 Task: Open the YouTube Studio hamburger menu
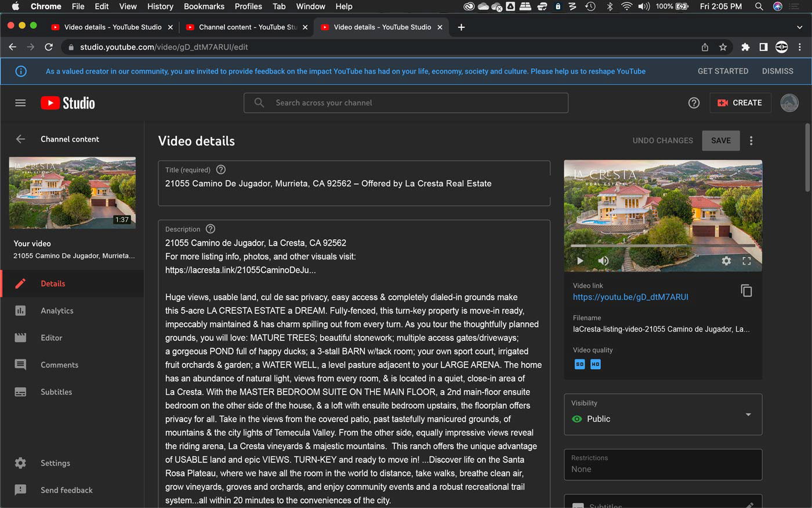pyautogui.click(x=20, y=103)
